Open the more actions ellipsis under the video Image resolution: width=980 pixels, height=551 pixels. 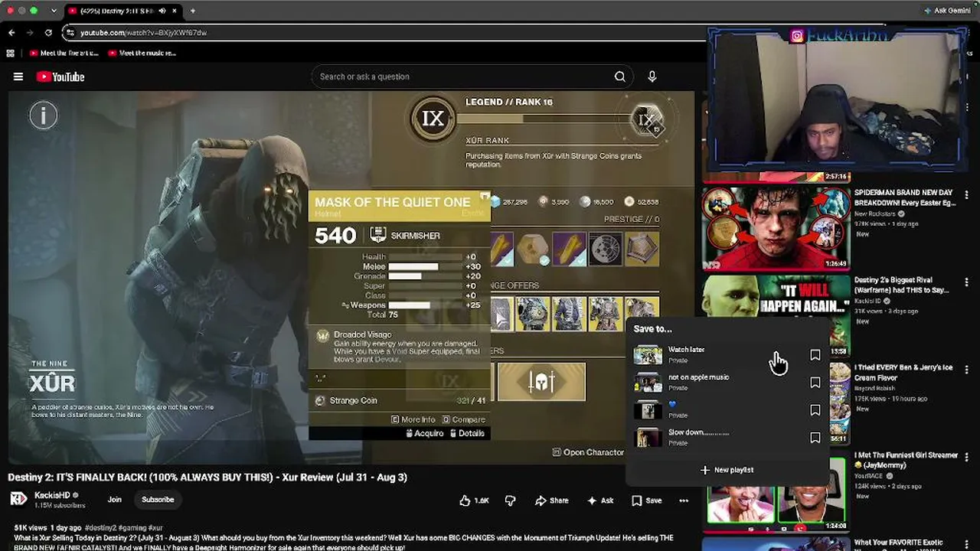(684, 500)
